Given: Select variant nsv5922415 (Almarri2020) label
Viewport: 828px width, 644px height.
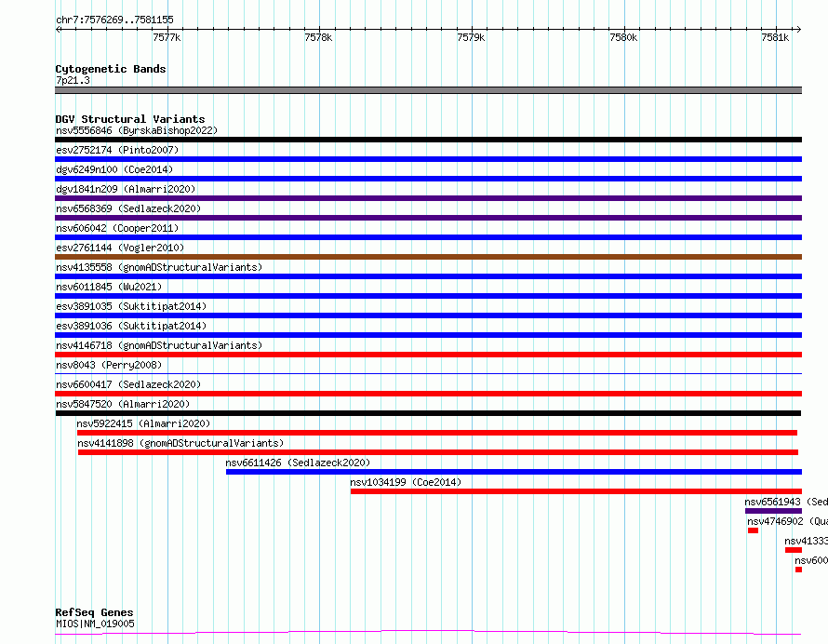Looking at the screenshot, I should click(143, 423).
